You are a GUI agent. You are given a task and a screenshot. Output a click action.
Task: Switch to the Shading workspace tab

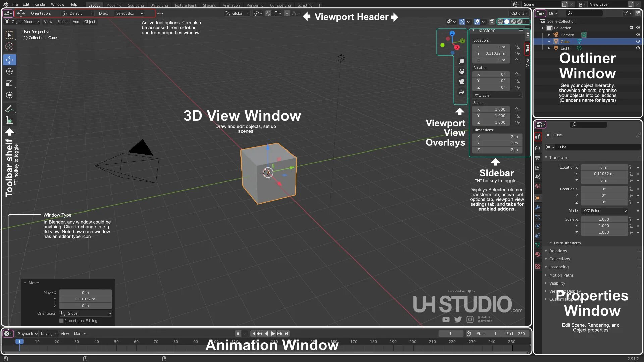(209, 5)
